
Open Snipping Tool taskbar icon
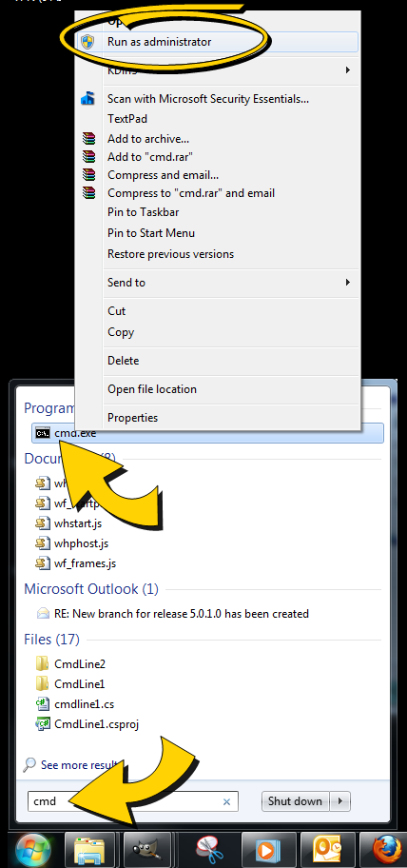[208, 850]
